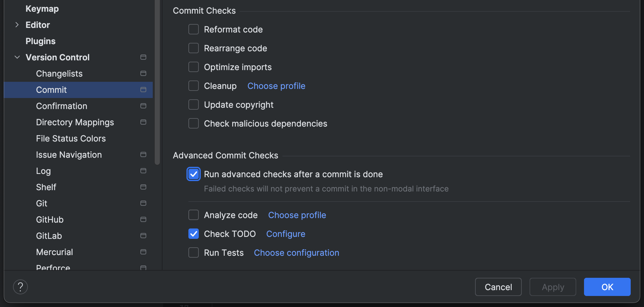
Task: Click project-level icon beside GitHub
Action: [x=143, y=220]
